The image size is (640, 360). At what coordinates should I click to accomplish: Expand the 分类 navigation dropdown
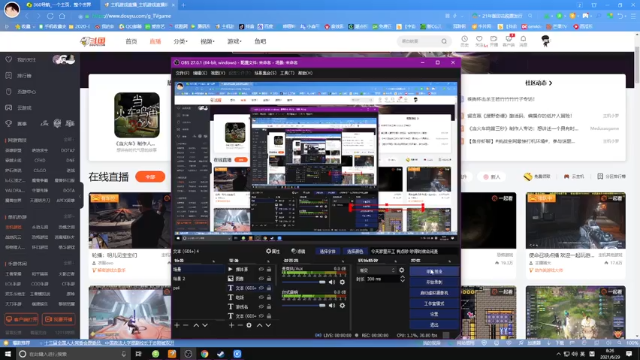coord(180,41)
